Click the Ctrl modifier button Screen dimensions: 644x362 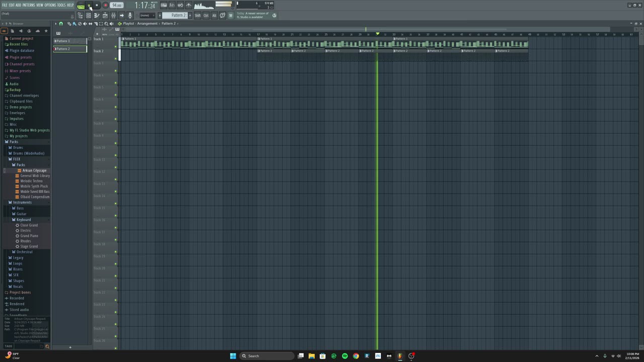pyautogui.click(x=206, y=16)
